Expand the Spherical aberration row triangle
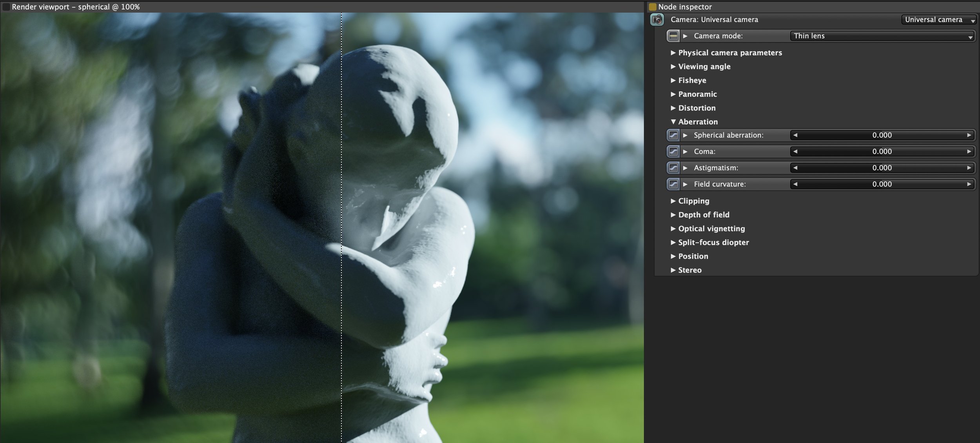The width and height of the screenshot is (980, 443). [x=685, y=135]
